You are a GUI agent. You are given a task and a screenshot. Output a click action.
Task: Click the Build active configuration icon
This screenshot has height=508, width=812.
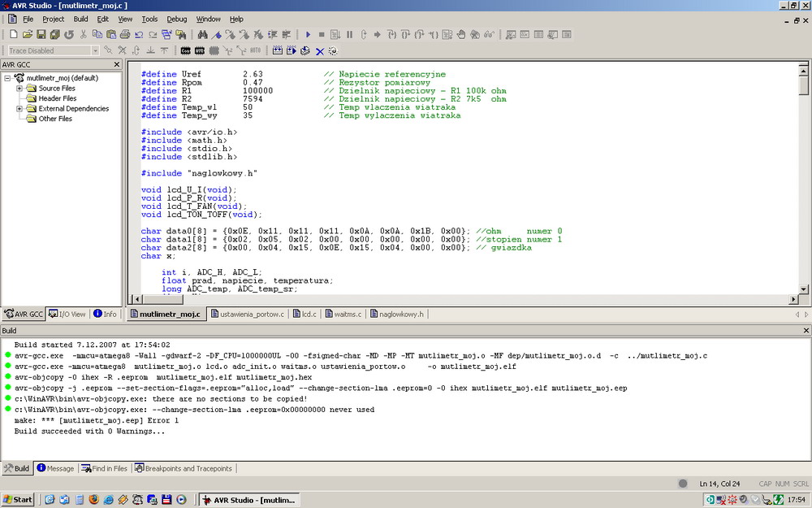278,50
